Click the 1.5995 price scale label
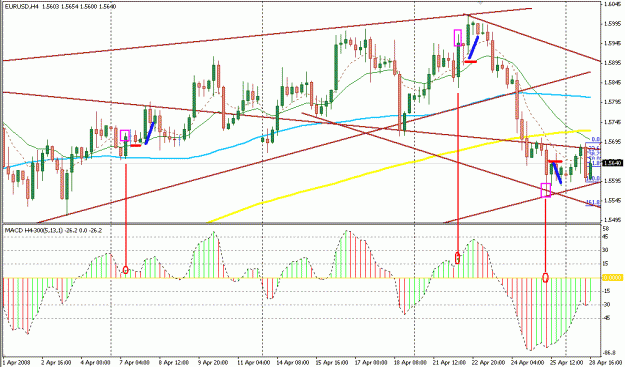 tap(612, 24)
